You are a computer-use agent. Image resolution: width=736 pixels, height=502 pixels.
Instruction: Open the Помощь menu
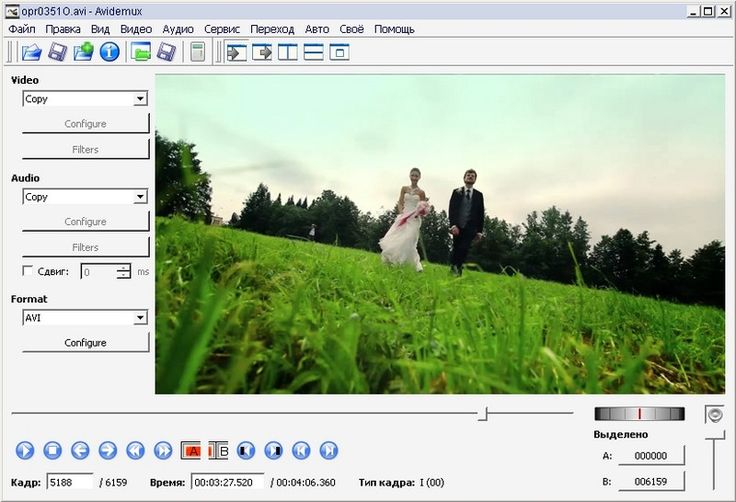(394, 29)
